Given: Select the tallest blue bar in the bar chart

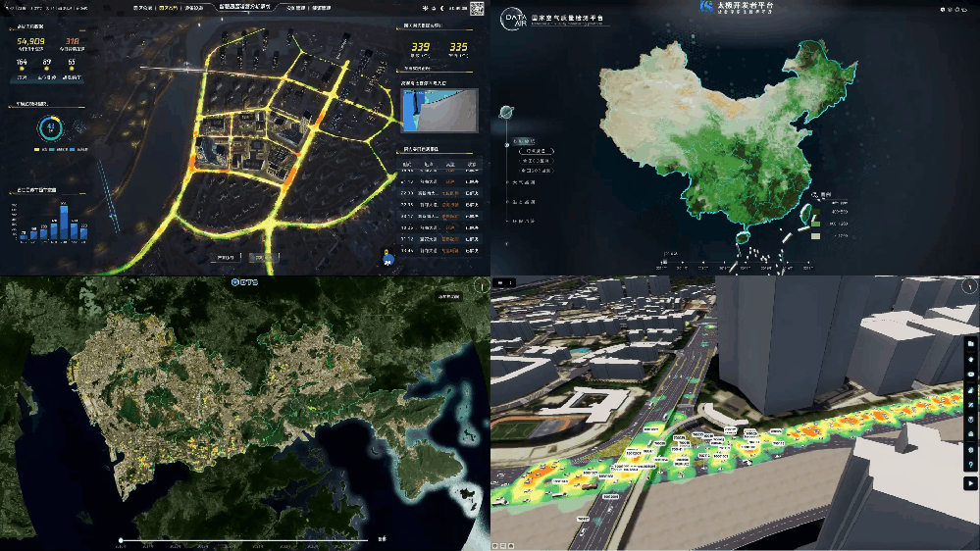Looking at the screenshot, I should tap(64, 222).
